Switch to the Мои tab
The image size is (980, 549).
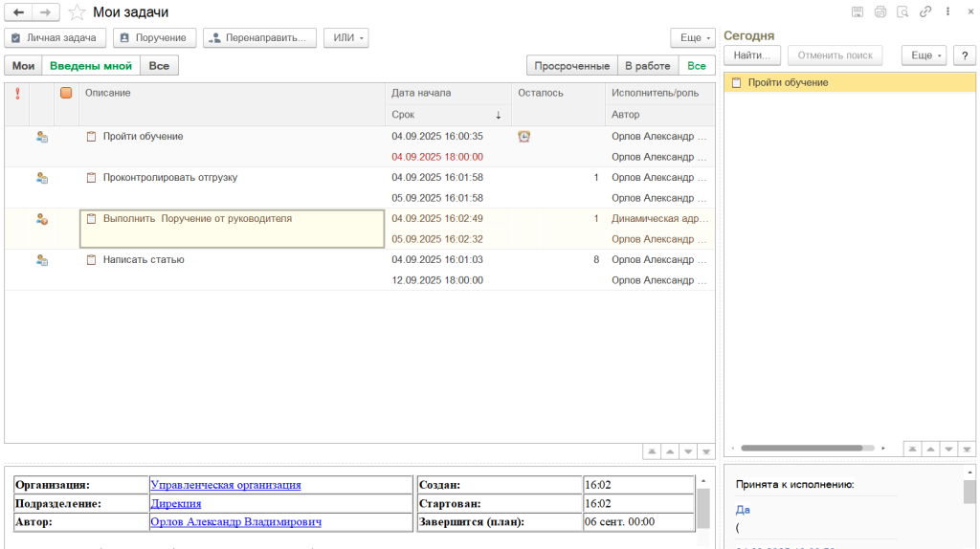[23, 66]
